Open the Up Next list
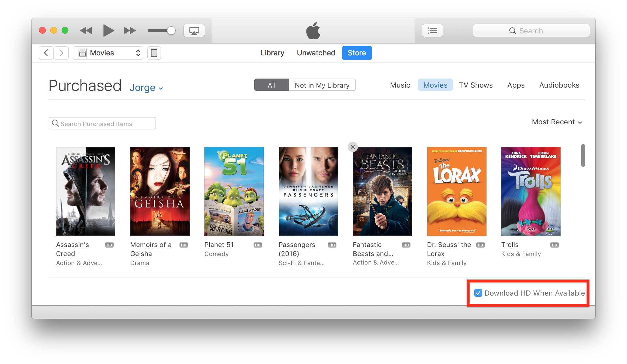This screenshot has height=364, width=627. 432,31
